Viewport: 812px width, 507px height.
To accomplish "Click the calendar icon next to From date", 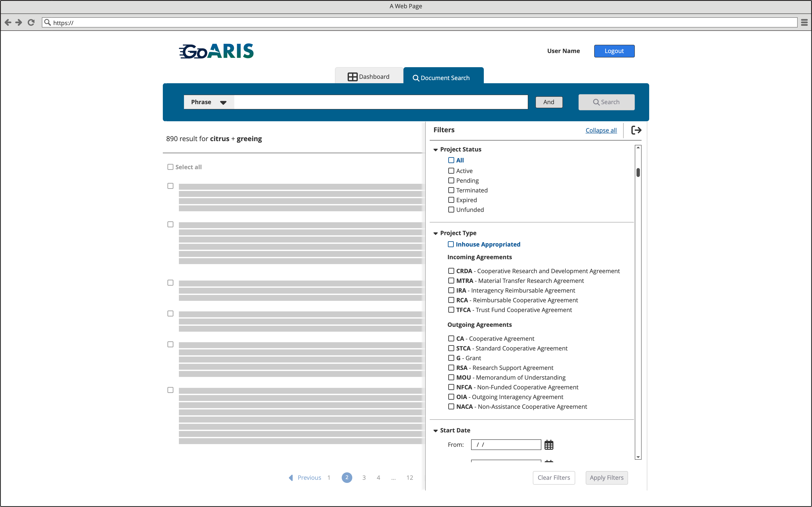I will click(x=549, y=444).
